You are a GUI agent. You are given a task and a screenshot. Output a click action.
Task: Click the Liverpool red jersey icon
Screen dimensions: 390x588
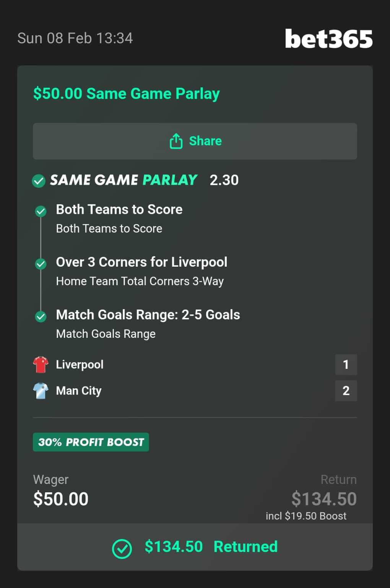click(x=41, y=365)
